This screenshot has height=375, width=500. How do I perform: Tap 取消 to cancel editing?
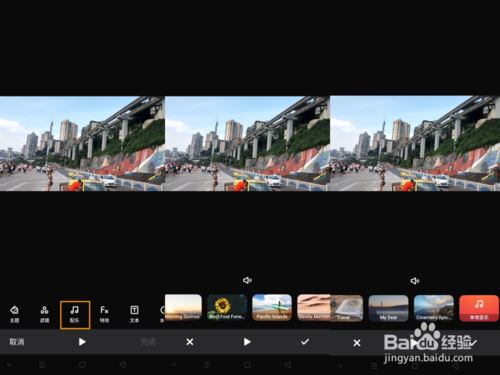[17, 342]
